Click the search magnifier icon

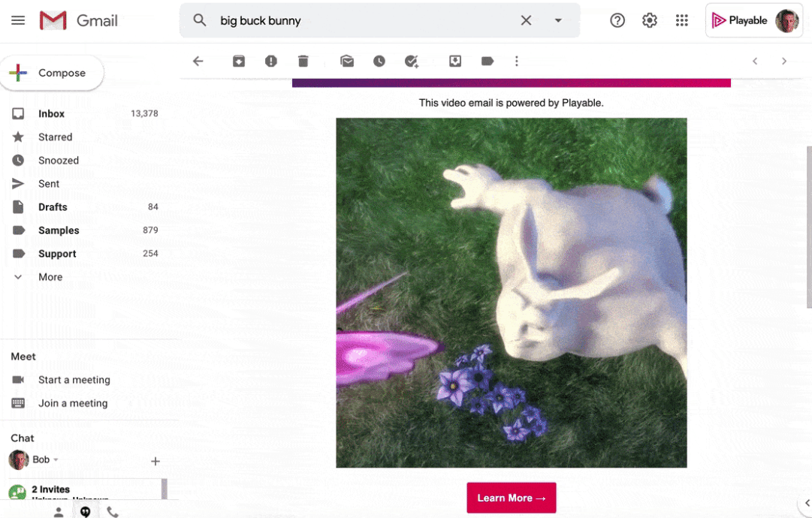pos(199,20)
